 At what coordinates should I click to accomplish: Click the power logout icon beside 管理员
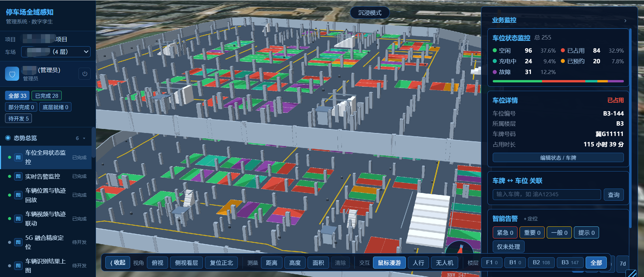[x=85, y=74]
